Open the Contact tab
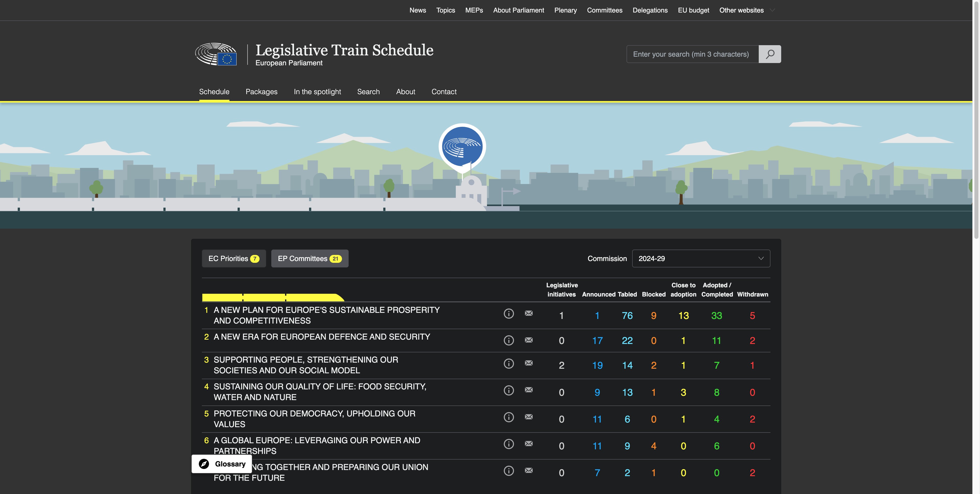980x494 pixels. pyautogui.click(x=444, y=92)
